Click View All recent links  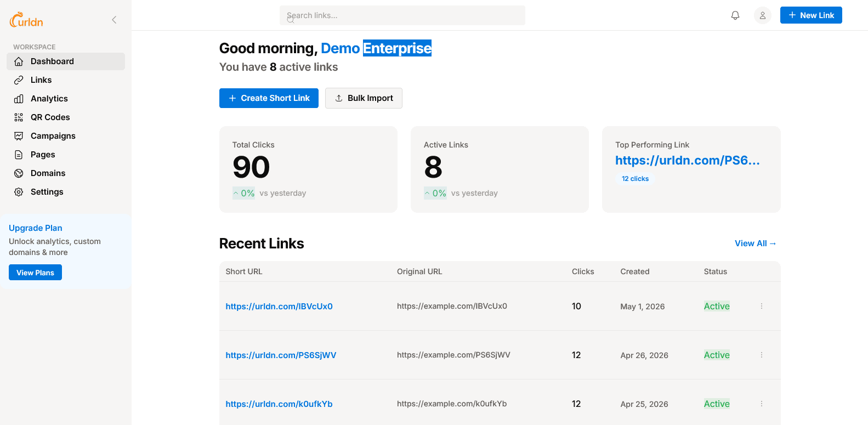[x=756, y=243]
